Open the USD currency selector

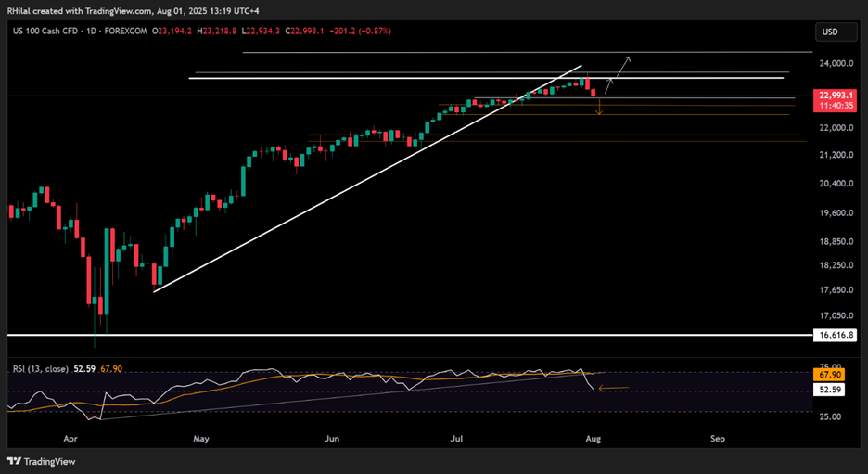(x=829, y=32)
